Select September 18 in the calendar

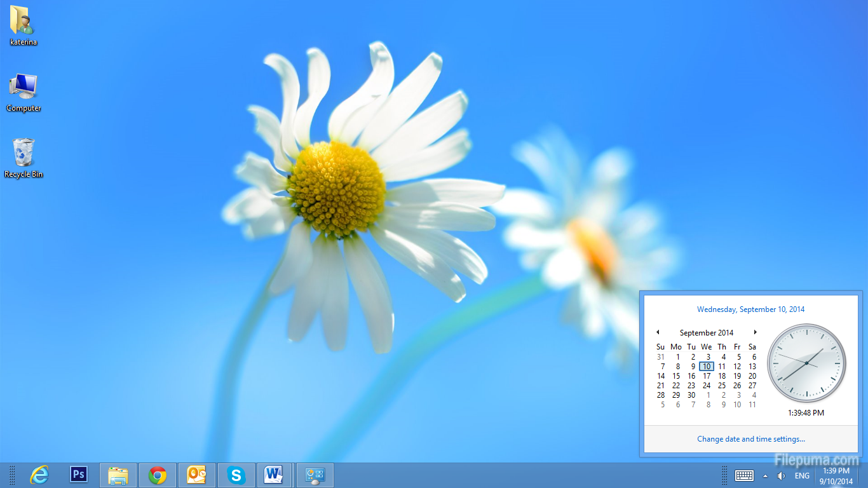click(x=722, y=376)
